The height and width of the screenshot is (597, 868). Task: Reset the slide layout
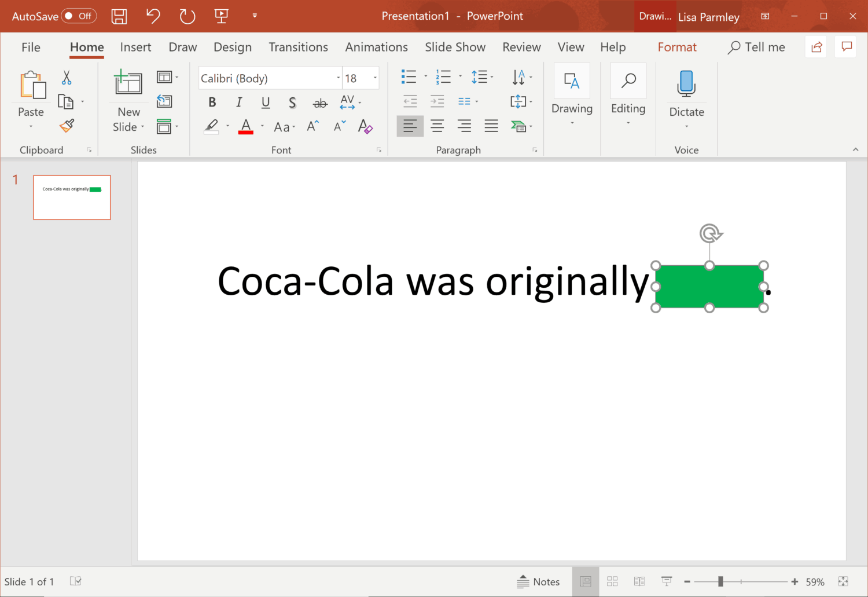[x=164, y=101]
